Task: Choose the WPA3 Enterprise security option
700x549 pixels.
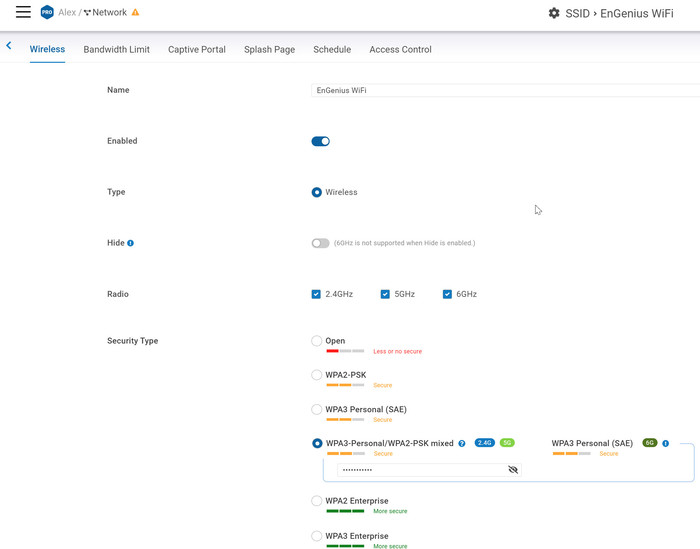Action: click(x=317, y=536)
